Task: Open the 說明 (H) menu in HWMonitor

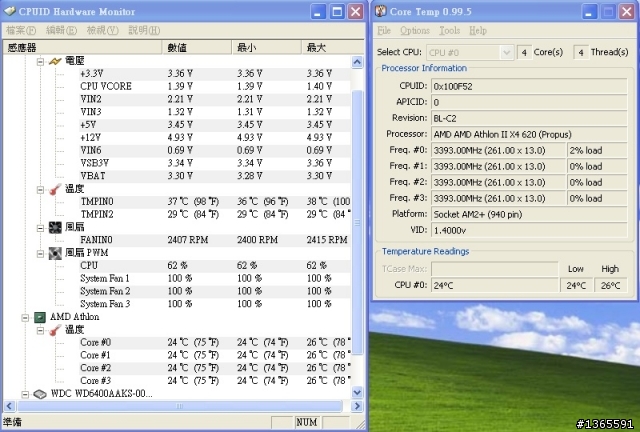Action: tap(144, 31)
